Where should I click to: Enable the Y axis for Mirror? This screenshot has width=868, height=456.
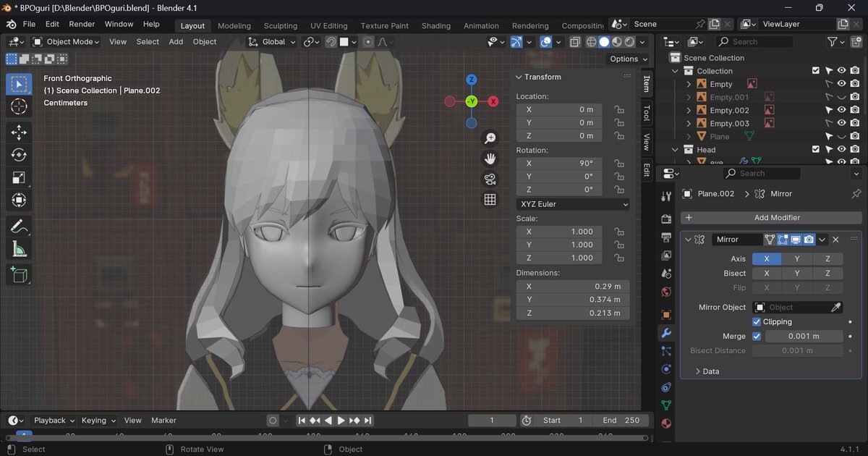pos(797,259)
